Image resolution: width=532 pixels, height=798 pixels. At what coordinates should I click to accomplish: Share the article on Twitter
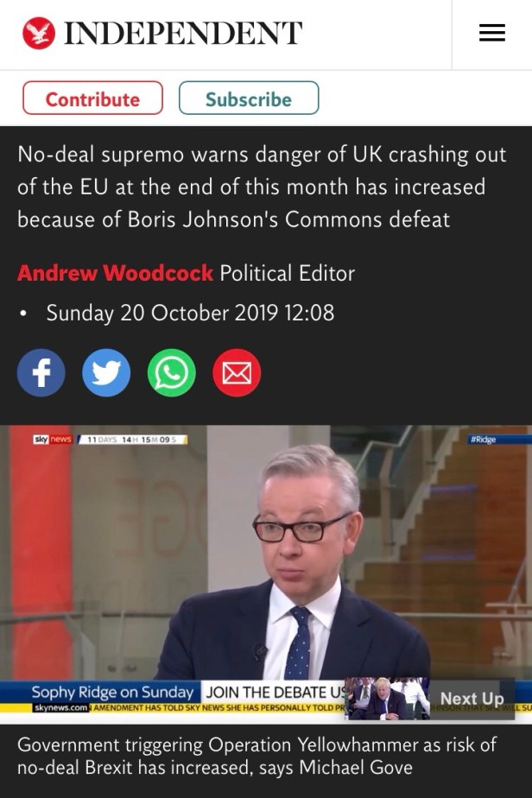coord(106,373)
